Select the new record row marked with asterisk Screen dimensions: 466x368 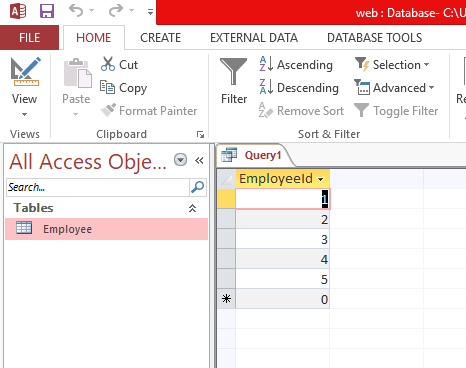pyautogui.click(x=226, y=299)
